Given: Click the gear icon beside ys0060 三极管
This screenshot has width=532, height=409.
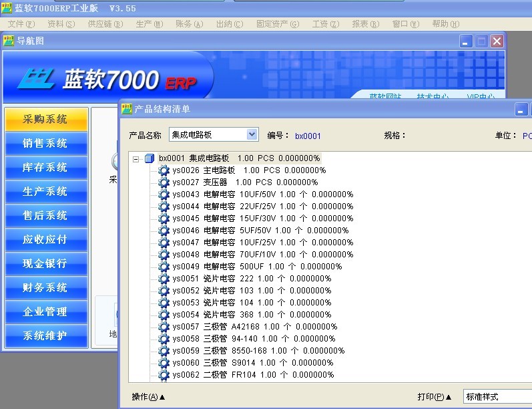Looking at the screenshot, I should tap(164, 363).
